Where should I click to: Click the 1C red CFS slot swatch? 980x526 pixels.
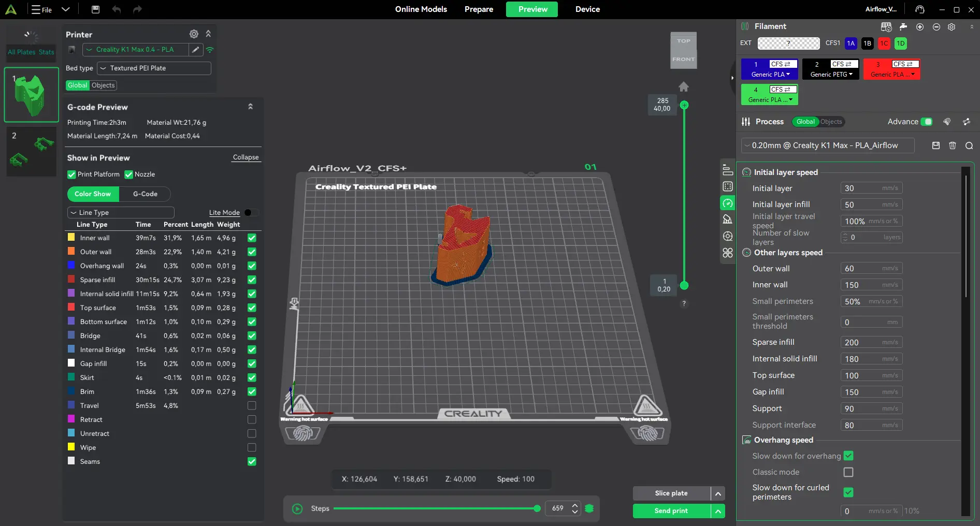(x=884, y=43)
